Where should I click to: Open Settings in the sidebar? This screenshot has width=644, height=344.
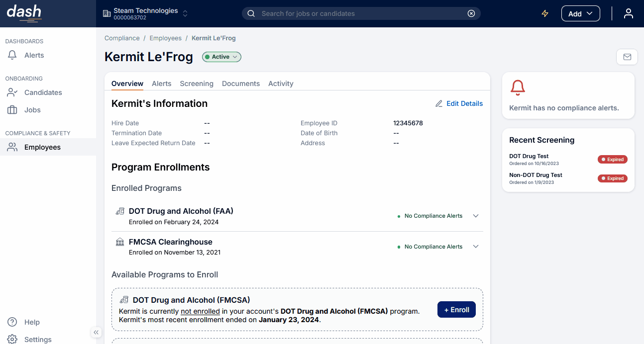coord(38,340)
